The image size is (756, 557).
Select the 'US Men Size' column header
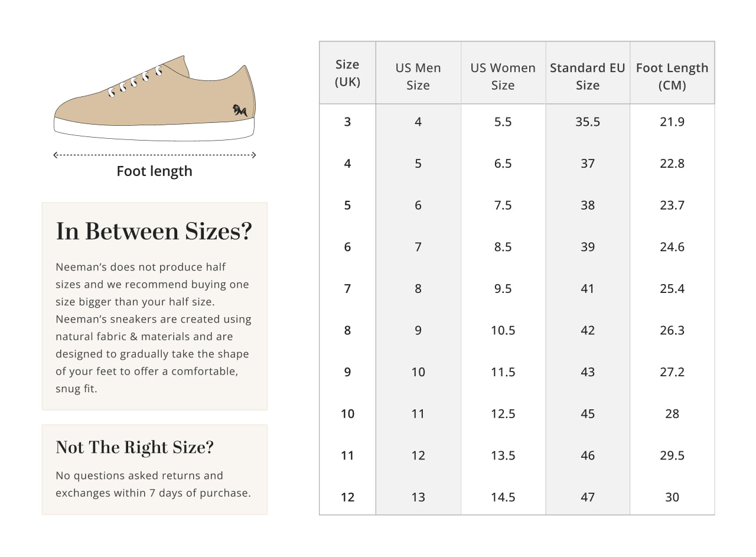point(418,76)
